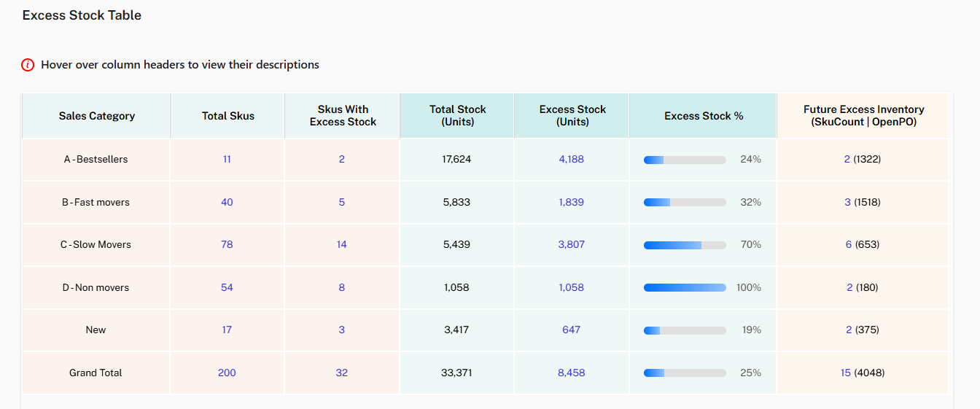This screenshot has height=409, width=980.
Task: Open excess stock link 647
Action: coord(572,330)
